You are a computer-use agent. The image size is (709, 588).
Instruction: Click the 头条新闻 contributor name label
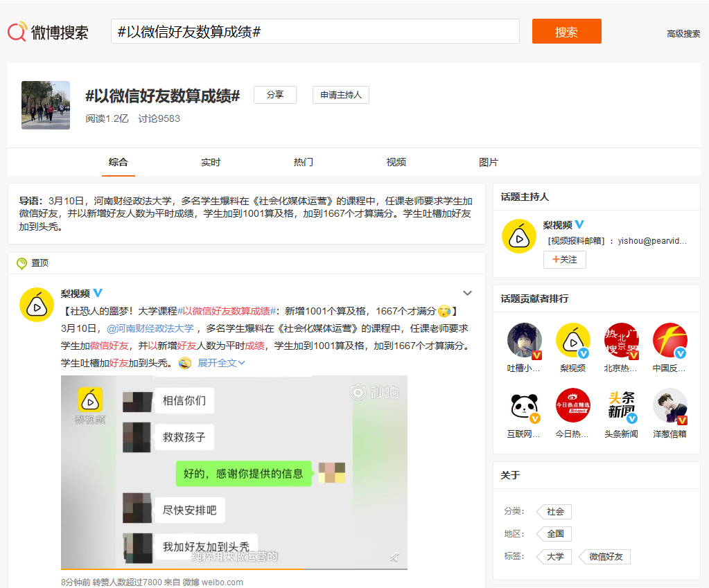click(x=621, y=434)
